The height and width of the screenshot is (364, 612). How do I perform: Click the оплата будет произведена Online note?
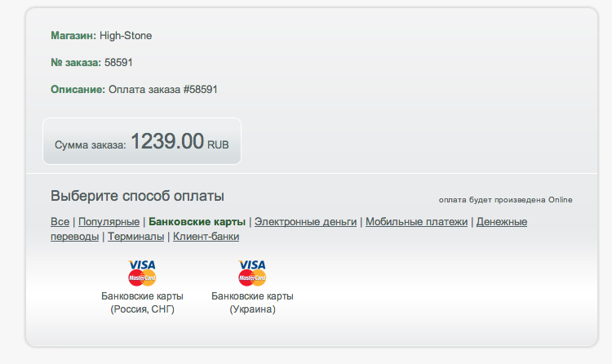click(x=505, y=200)
